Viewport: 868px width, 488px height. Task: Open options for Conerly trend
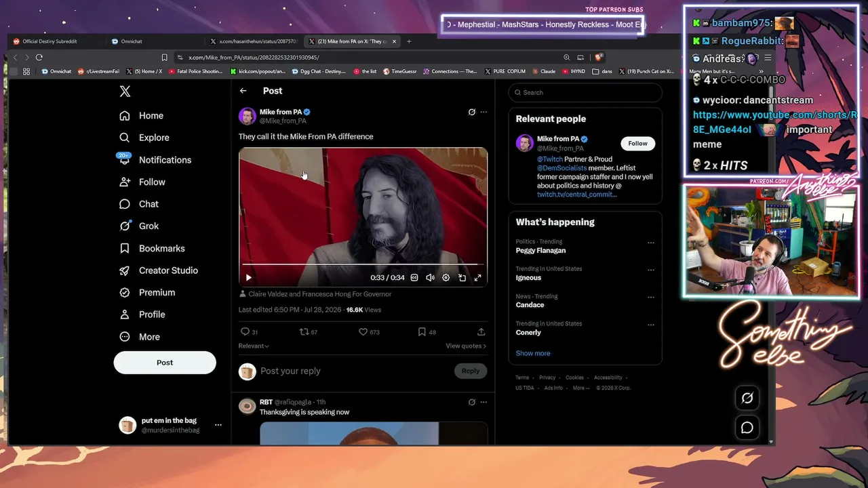click(651, 325)
